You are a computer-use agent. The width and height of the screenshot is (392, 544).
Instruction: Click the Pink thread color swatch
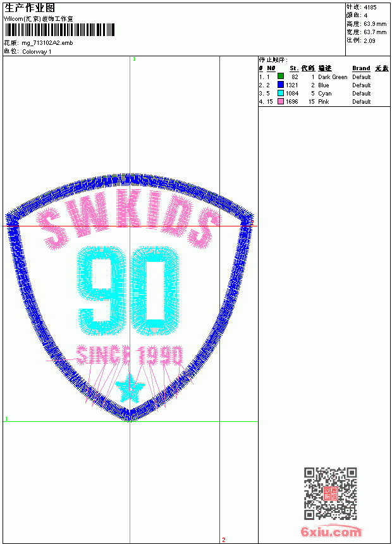pos(280,101)
